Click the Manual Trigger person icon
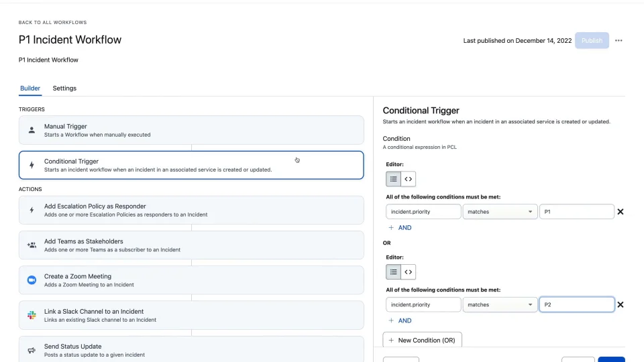644x362 pixels. (32, 131)
